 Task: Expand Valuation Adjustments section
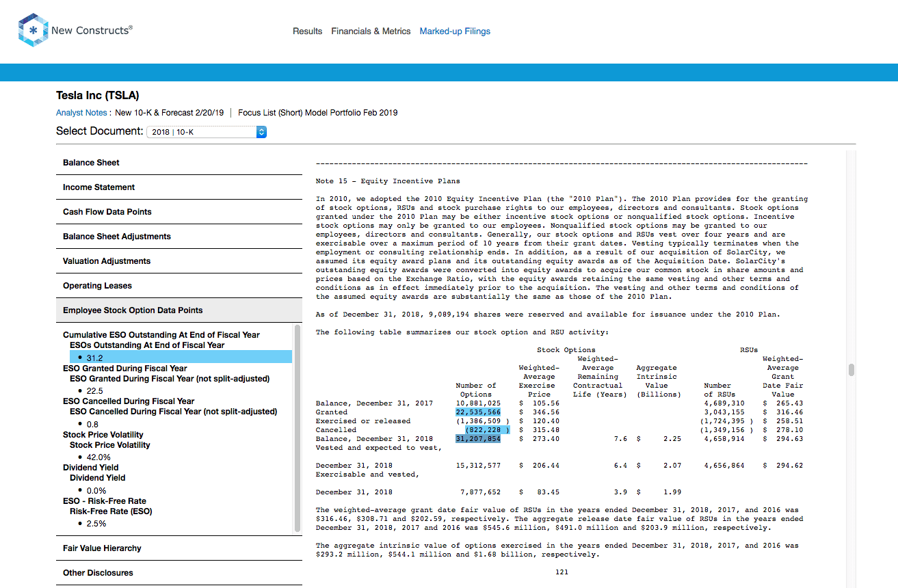pos(179,261)
